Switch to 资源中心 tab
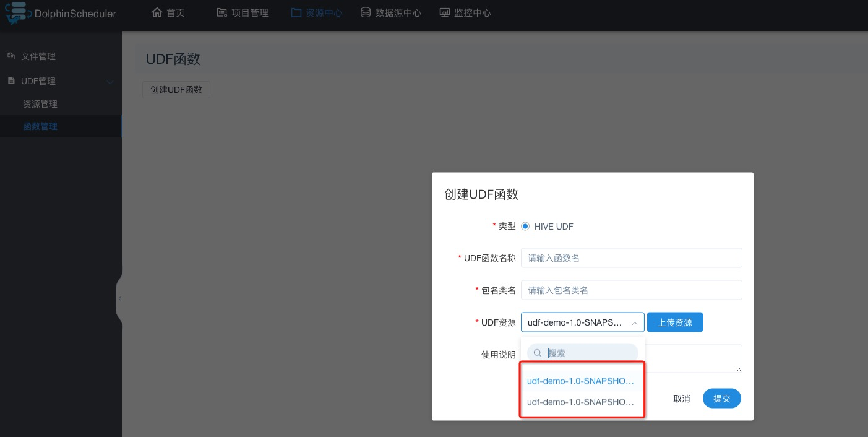868x437 pixels. [x=316, y=12]
